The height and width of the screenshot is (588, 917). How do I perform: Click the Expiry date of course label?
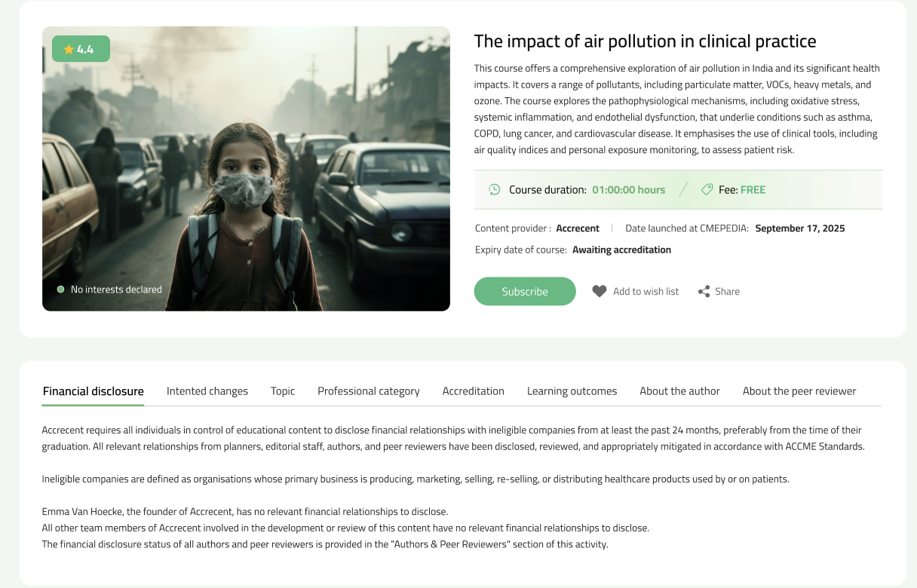click(x=521, y=250)
